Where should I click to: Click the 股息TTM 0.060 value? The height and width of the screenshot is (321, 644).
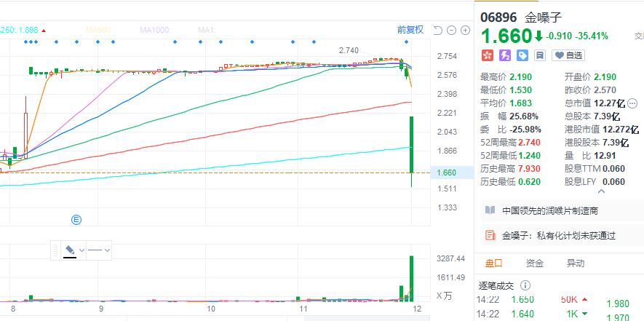pos(613,169)
